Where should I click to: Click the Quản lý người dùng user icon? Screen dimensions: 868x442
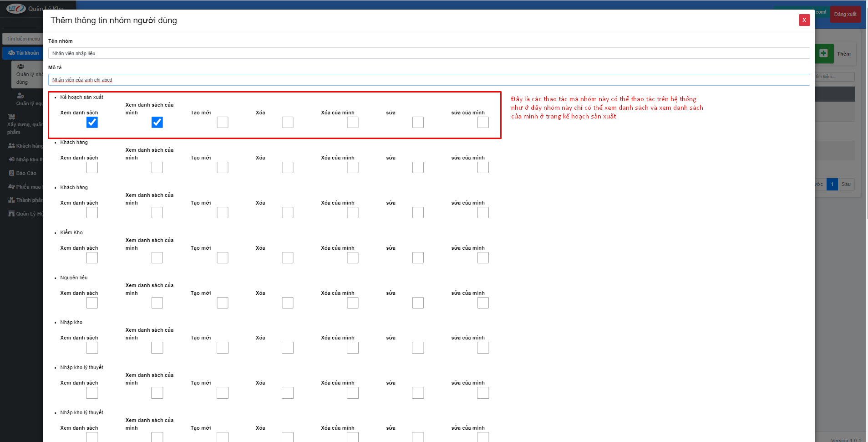[20, 96]
